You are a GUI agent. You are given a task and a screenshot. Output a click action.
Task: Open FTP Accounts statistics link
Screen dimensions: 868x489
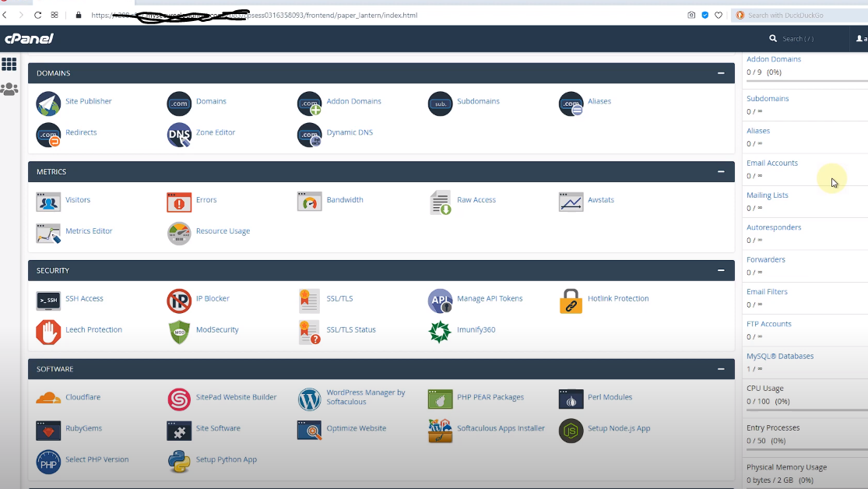(x=768, y=323)
